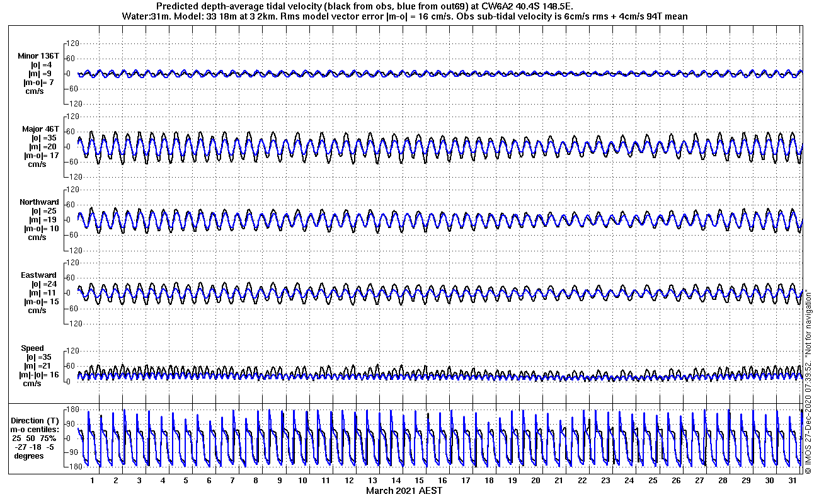Click day '5' on the date axis
The width and height of the screenshot is (819, 504).
coord(186,480)
